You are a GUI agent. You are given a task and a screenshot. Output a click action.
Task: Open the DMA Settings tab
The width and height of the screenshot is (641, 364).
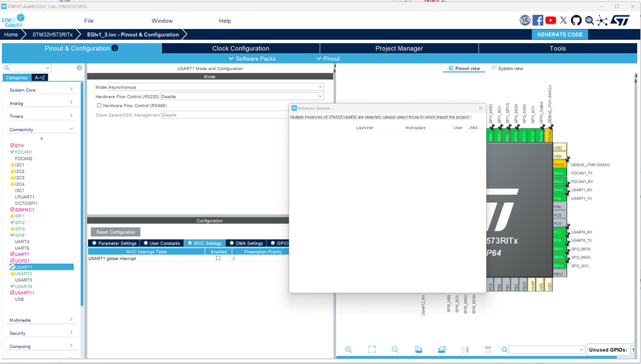pos(246,243)
